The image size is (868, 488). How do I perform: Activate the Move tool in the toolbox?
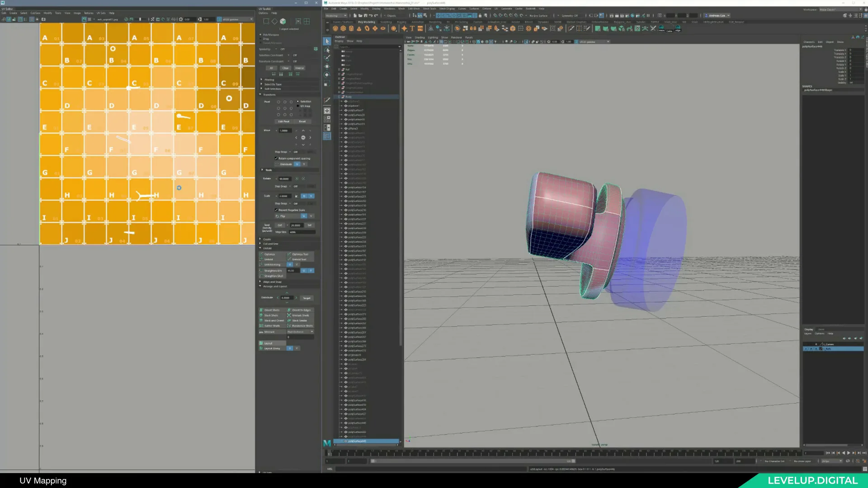pos(327,66)
